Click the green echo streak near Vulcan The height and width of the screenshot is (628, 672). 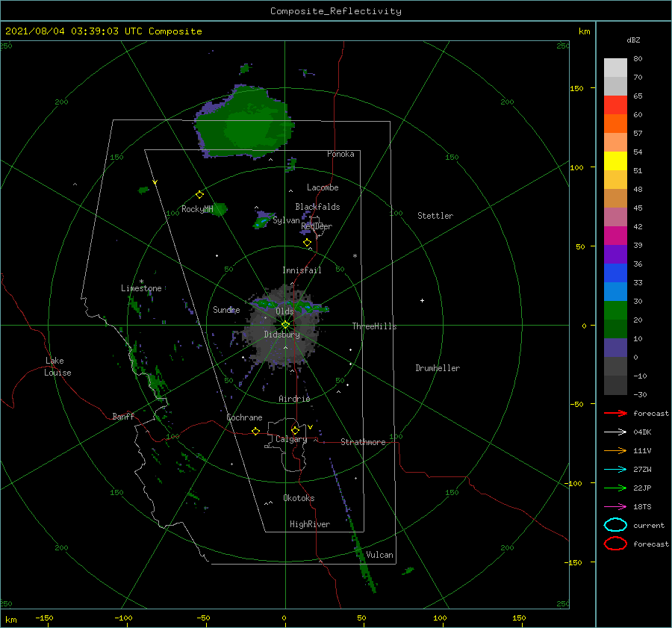(x=363, y=555)
